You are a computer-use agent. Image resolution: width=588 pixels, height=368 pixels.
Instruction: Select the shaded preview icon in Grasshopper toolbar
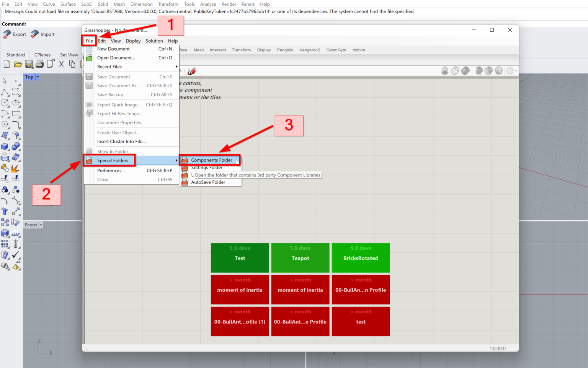pyautogui.click(x=465, y=70)
